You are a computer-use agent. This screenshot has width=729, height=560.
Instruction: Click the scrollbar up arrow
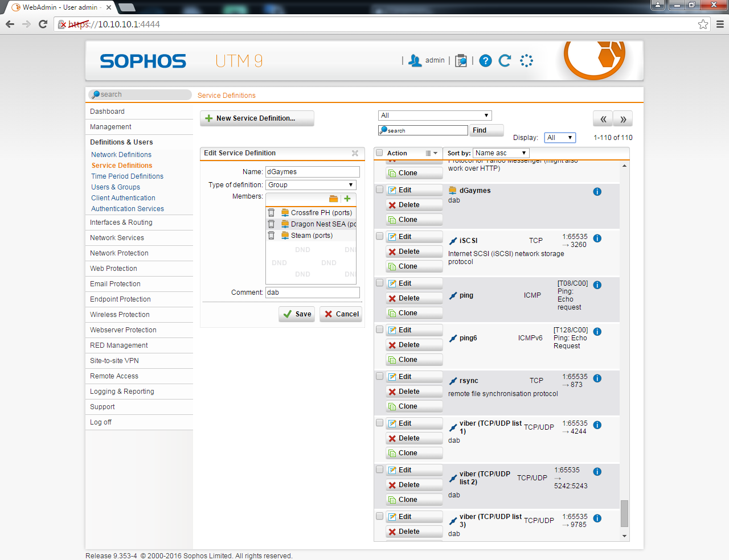[625, 166]
